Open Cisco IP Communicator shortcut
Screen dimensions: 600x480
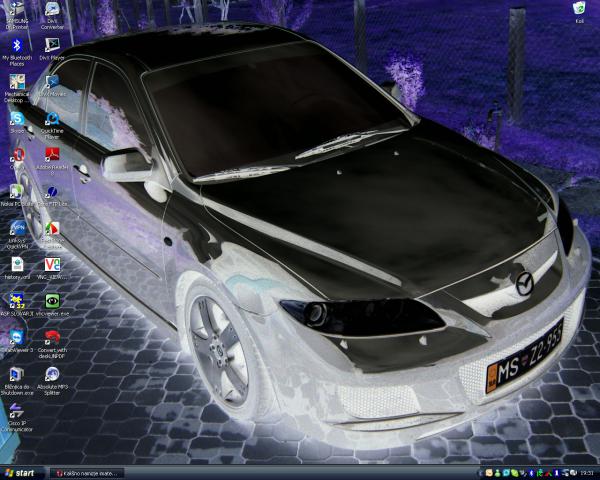tap(17, 410)
